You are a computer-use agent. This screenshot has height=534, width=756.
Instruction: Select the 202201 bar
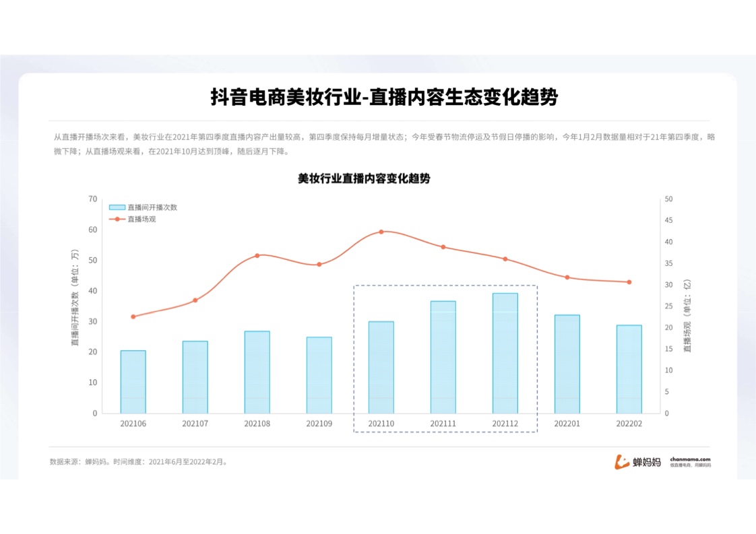click(x=567, y=364)
